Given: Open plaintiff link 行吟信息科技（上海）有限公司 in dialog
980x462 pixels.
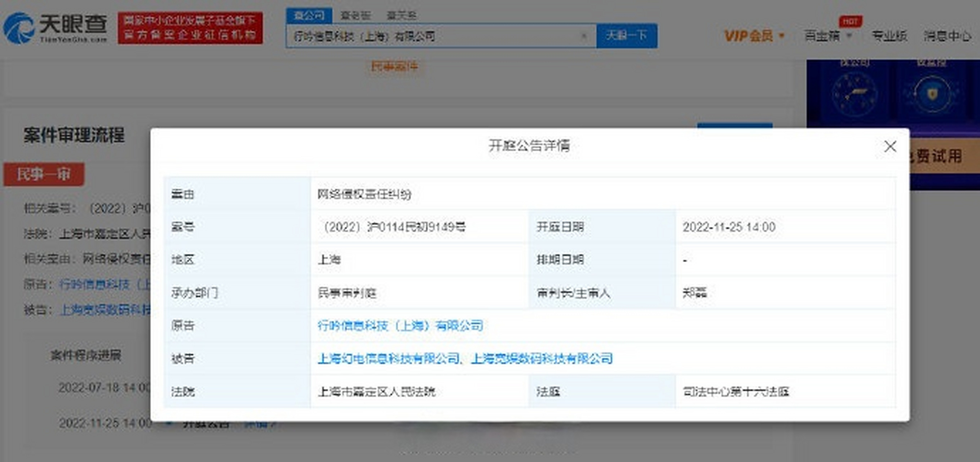Looking at the screenshot, I should coord(400,326).
